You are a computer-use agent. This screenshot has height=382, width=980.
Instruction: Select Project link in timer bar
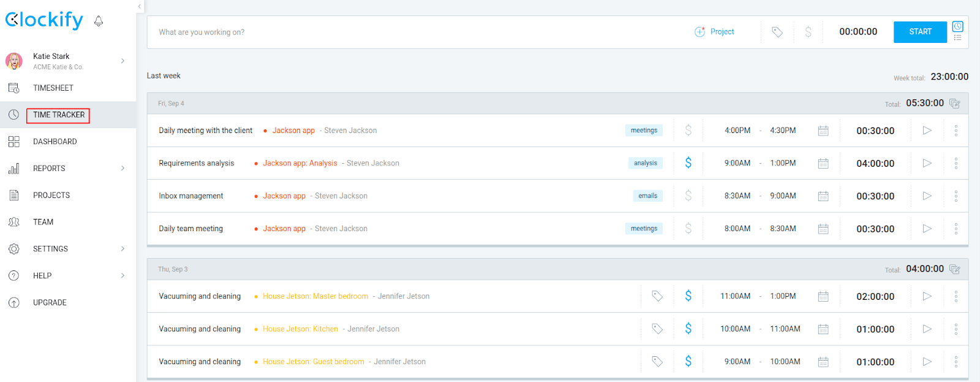(714, 32)
